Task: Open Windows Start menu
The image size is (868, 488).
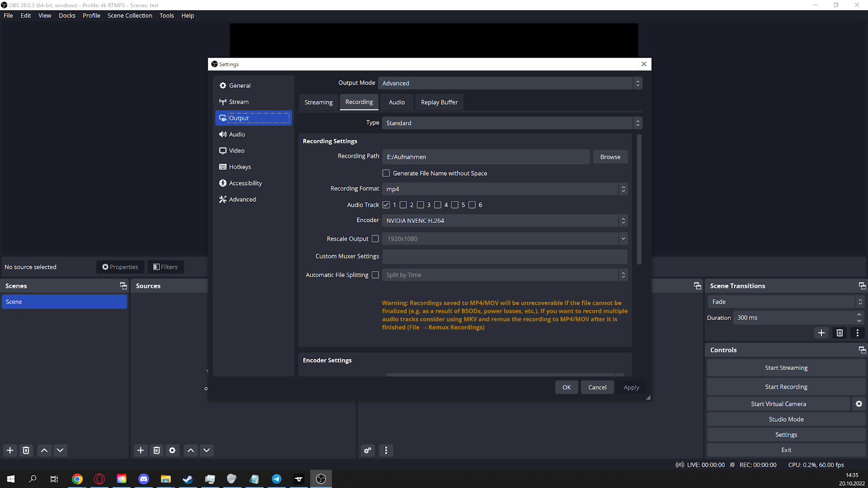Action: click(x=10, y=479)
